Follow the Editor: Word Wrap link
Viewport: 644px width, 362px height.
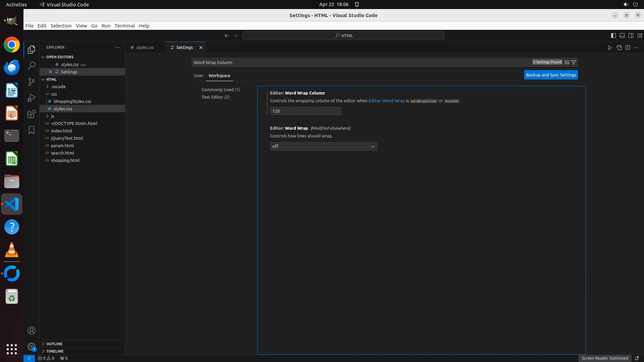tap(386, 101)
